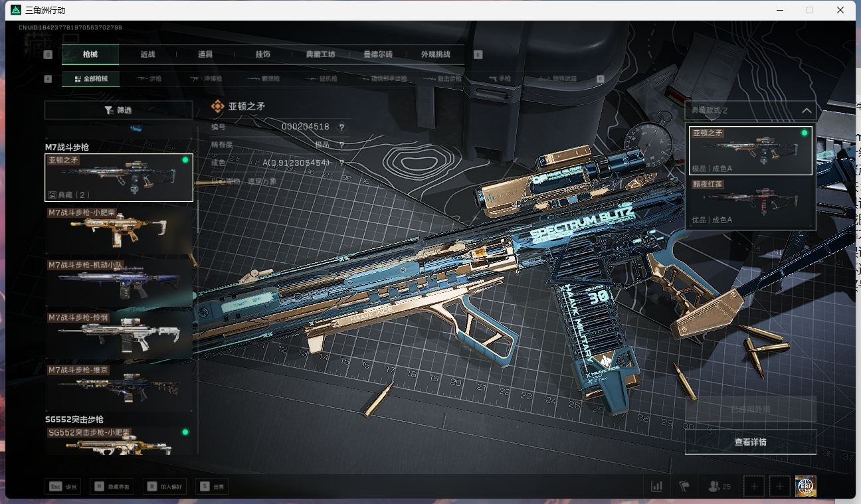This screenshot has width=861, height=504.
Task: Open the 筛选 filter dropdown
Action: [118, 110]
